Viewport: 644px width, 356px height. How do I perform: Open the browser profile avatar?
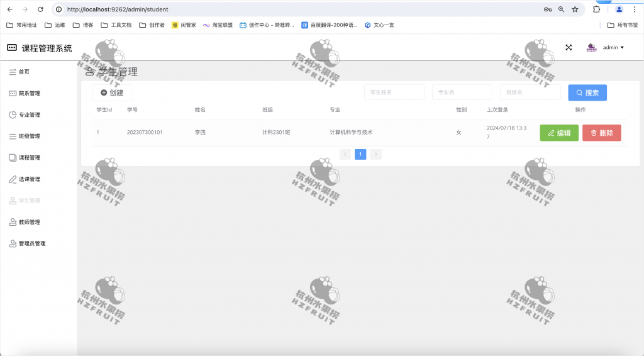pyautogui.click(x=619, y=9)
